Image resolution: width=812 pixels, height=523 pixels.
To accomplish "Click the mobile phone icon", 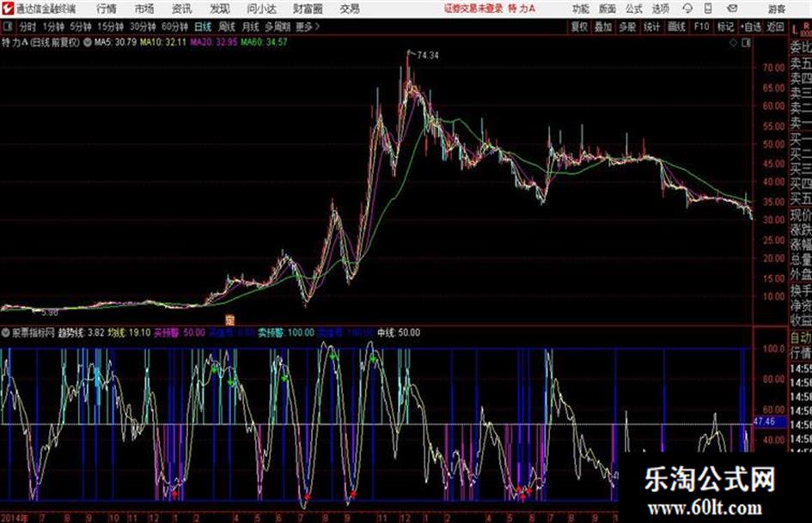I will pyautogui.click(x=708, y=9).
